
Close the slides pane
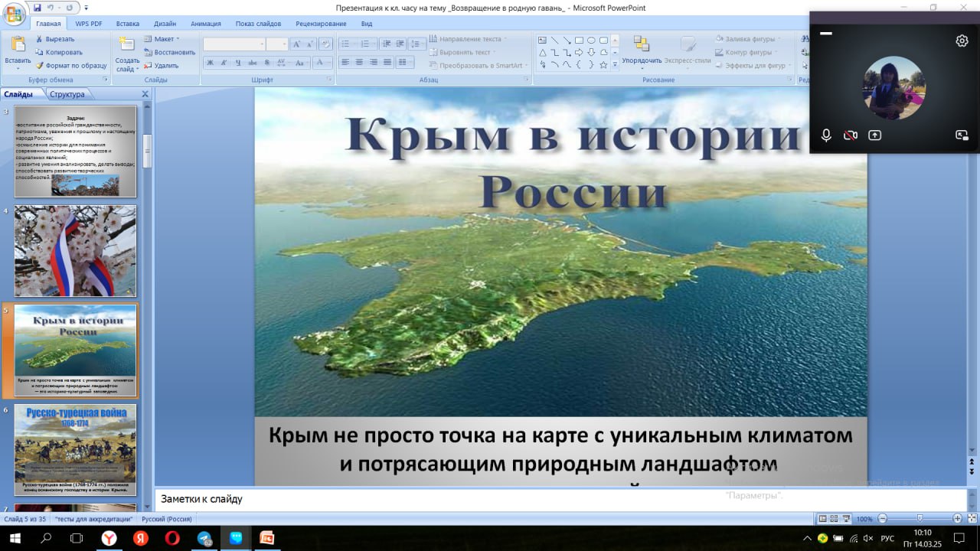coord(145,94)
